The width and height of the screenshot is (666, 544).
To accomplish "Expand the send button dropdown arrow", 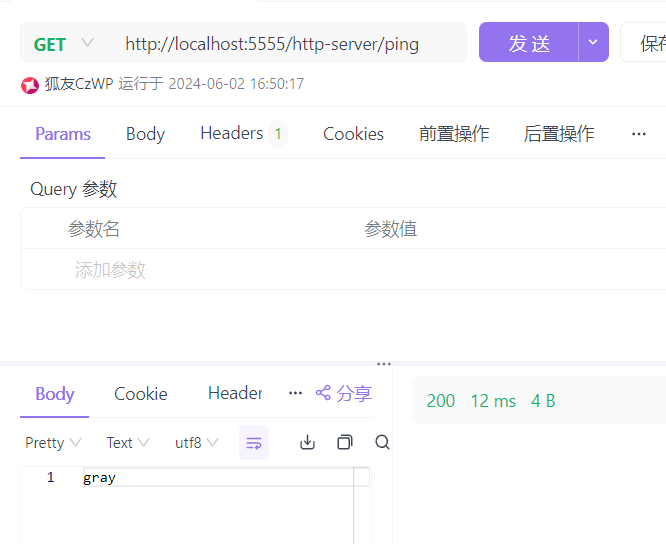I will coord(593,42).
